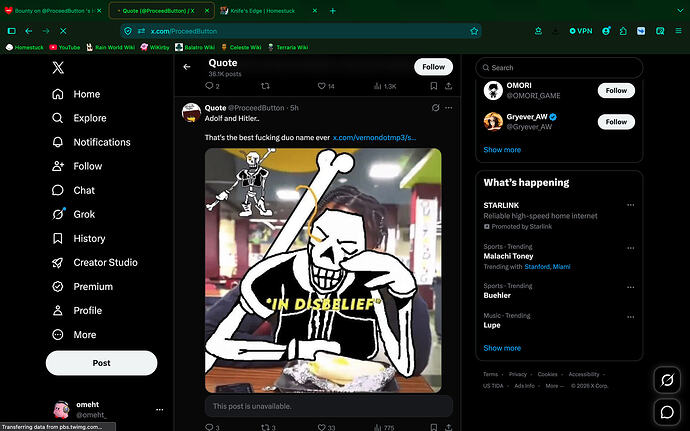Follow the OMORI account

tap(616, 90)
